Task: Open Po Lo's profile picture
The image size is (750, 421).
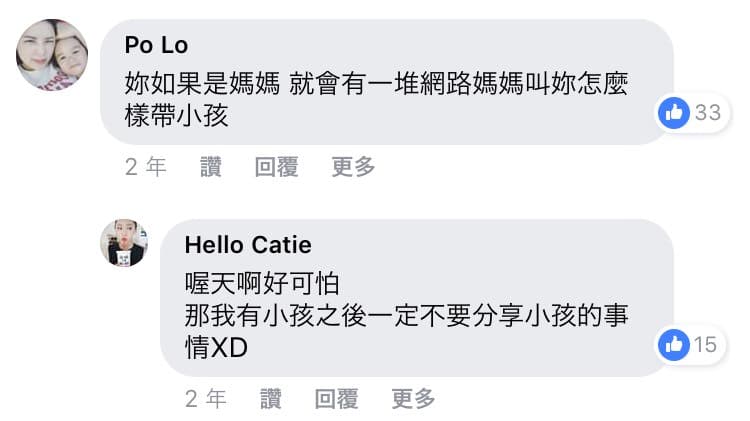Action: click(x=52, y=55)
